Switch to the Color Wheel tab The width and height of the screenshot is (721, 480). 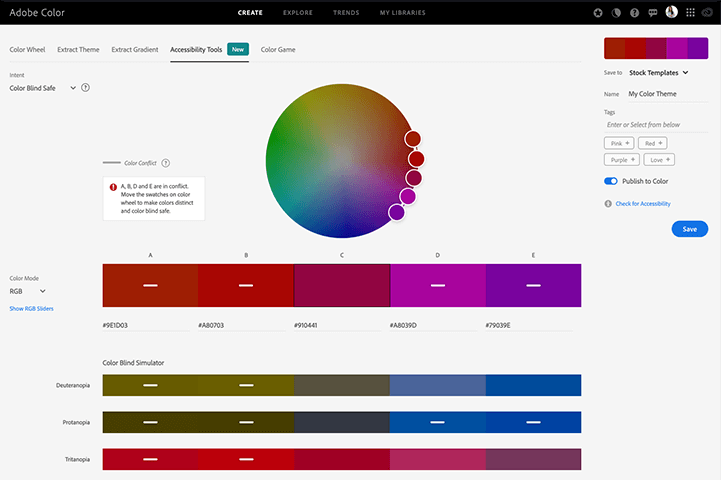(27, 50)
